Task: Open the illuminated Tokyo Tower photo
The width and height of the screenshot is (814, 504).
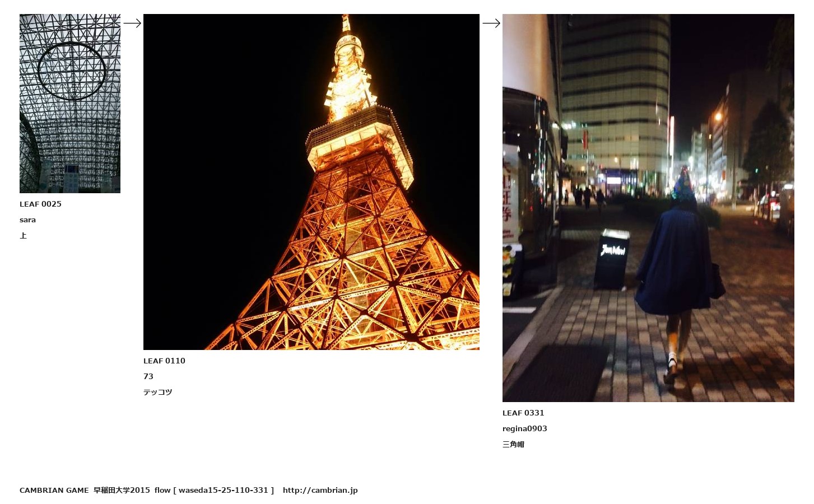Action: pyautogui.click(x=311, y=182)
